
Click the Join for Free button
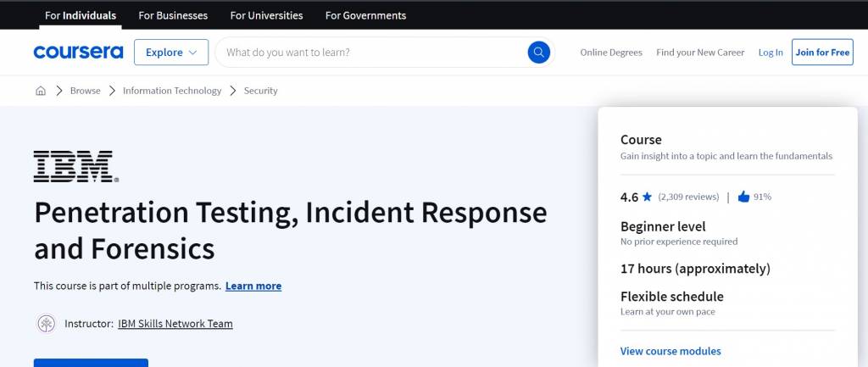click(822, 52)
